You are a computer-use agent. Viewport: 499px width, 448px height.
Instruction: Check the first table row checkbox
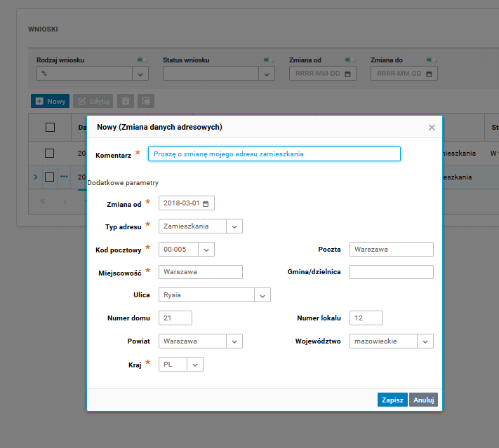click(50, 153)
